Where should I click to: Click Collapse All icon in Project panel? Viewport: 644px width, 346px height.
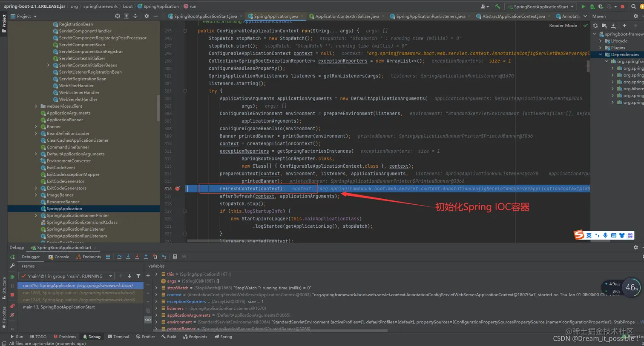point(135,16)
